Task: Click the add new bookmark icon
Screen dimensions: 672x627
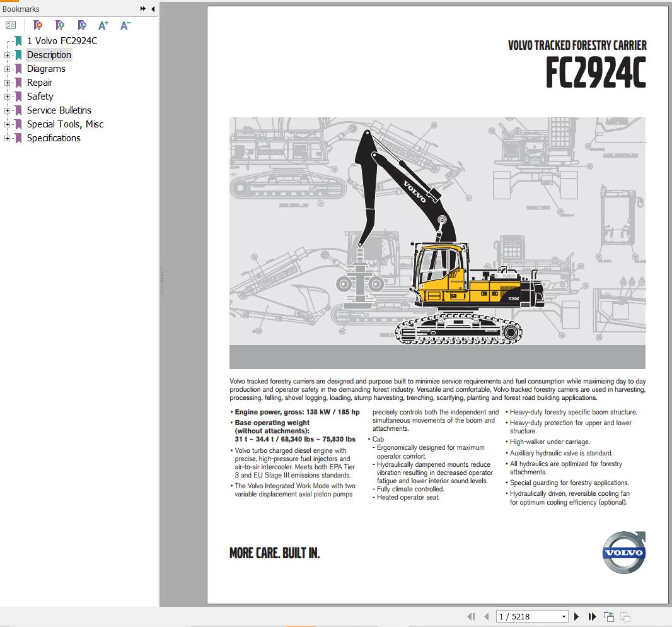Action: (60, 25)
